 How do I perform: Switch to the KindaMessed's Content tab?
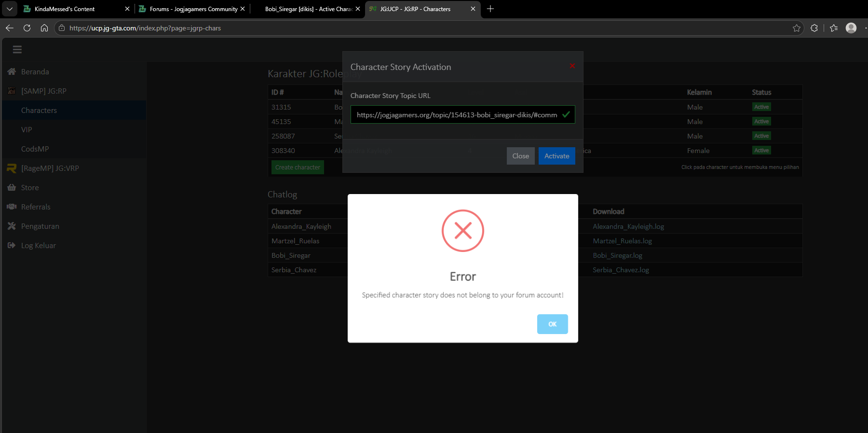(x=65, y=9)
